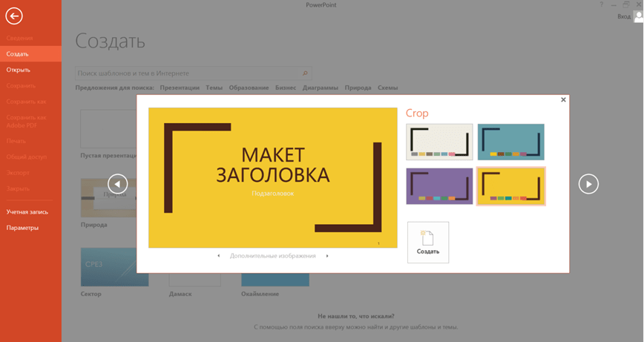Open Параметры in the sidebar

point(22,228)
